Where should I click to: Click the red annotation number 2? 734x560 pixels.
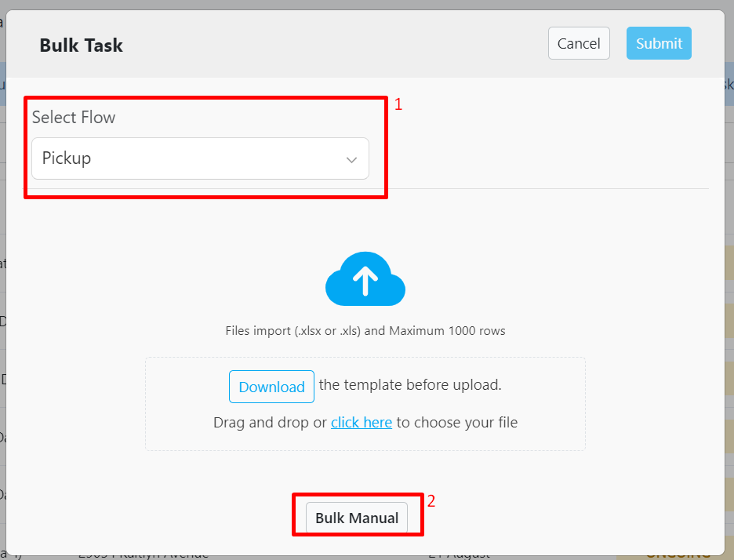pyautogui.click(x=431, y=501)
